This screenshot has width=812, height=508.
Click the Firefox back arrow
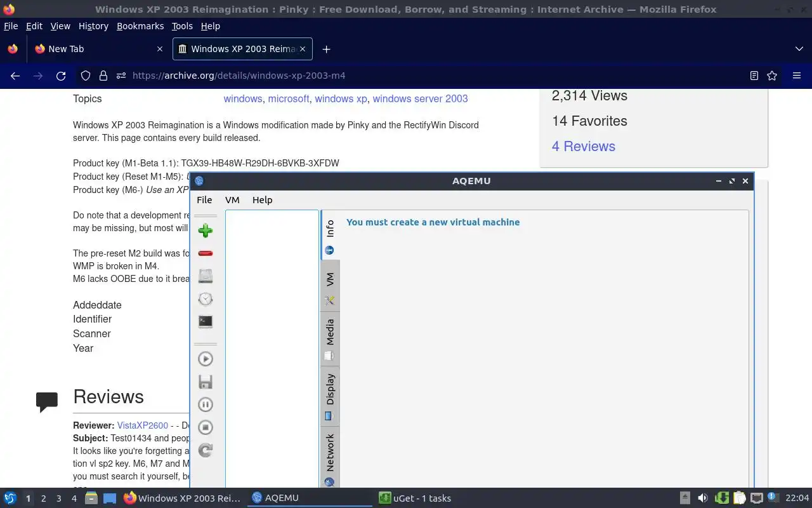15,76
